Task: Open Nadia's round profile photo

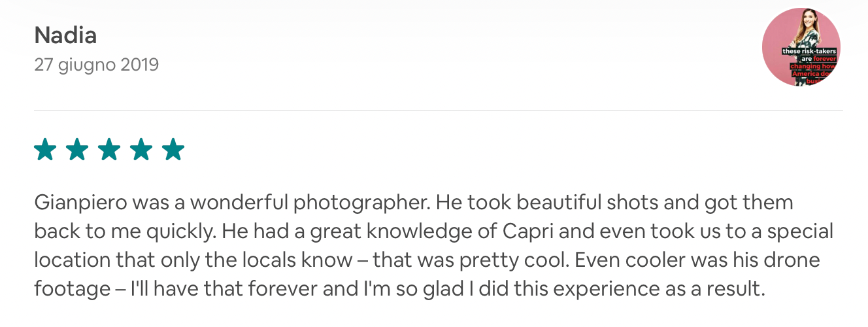Action: [x=801, y=47]
